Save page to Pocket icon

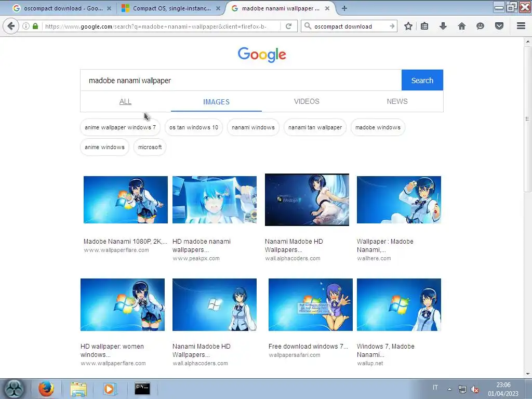pyautogui.click(x=499, y=26)
